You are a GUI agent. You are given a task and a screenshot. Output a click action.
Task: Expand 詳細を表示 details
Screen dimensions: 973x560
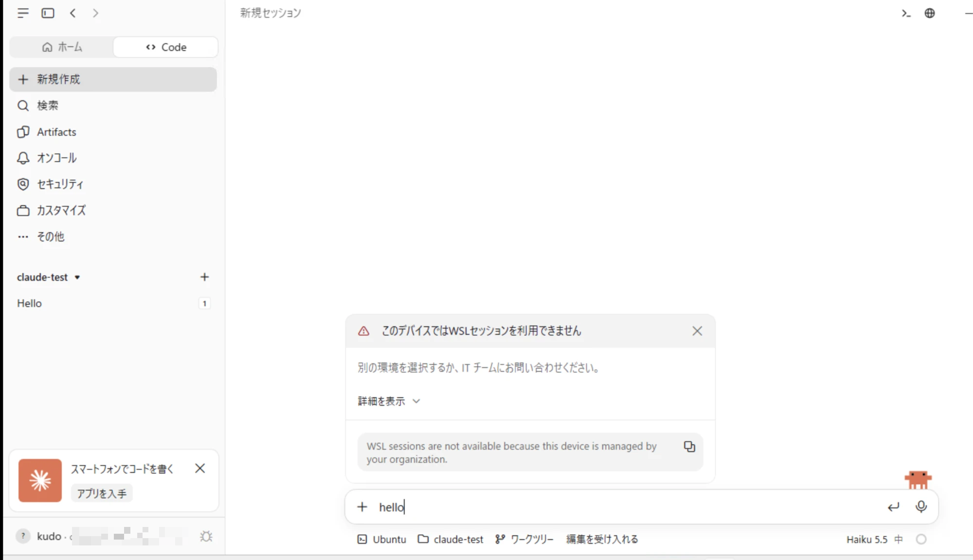pyautogui.click(x=389, y=401)
